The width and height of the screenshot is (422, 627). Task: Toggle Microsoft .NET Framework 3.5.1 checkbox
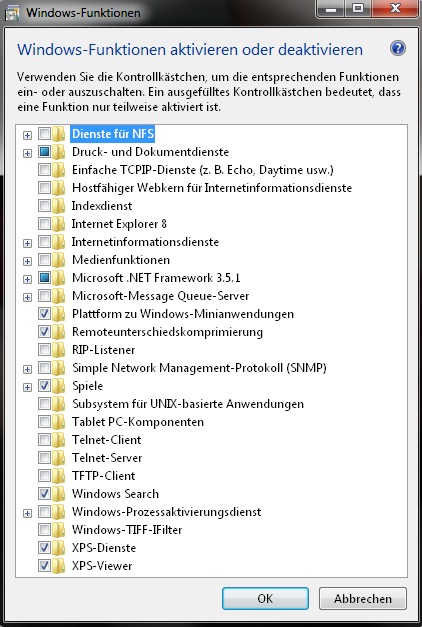point(44,278)
